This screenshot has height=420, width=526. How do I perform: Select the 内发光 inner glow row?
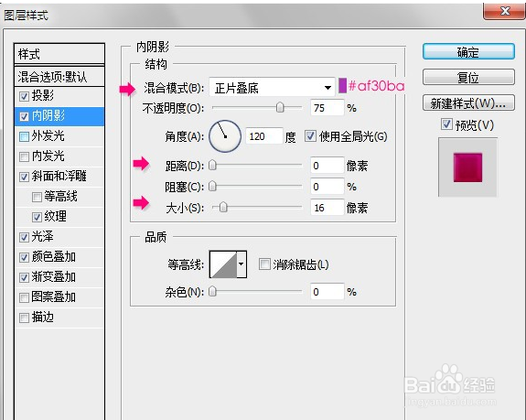point(59,156)
